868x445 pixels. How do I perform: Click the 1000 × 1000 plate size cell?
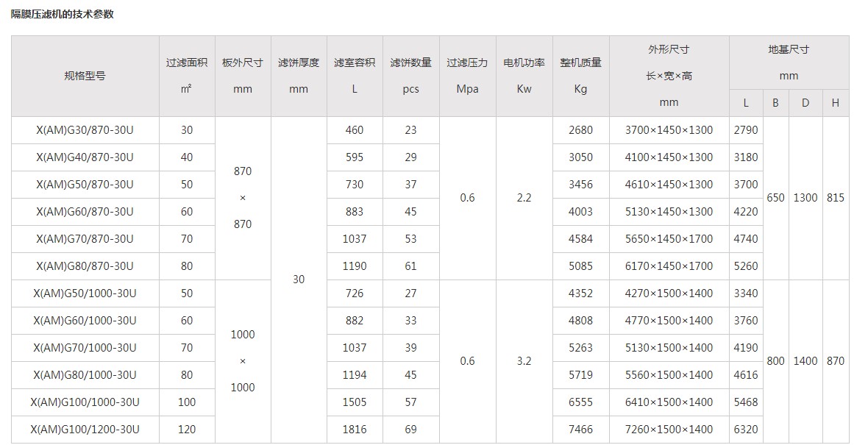pos(242,361)
